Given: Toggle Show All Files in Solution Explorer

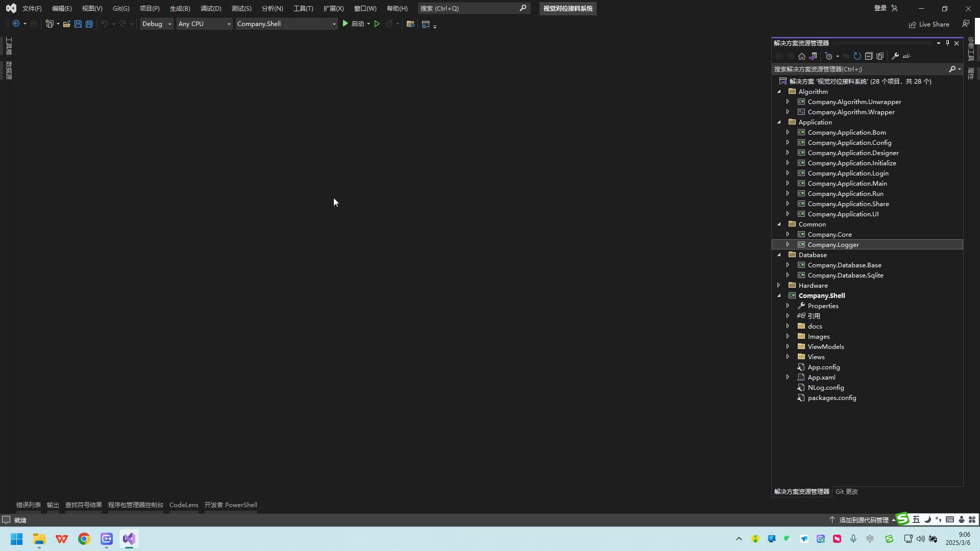Looking at the screenshot, I should [880, 56].
